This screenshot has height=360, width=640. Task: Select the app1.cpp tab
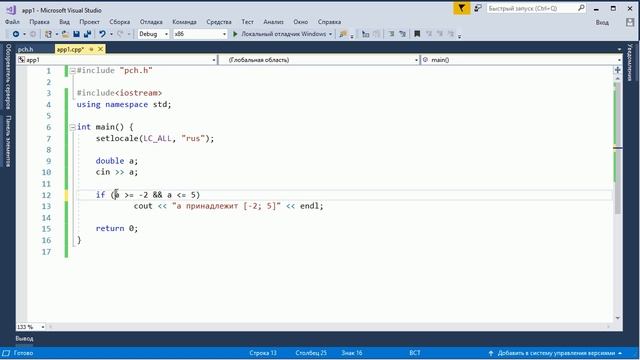(70, 49)
